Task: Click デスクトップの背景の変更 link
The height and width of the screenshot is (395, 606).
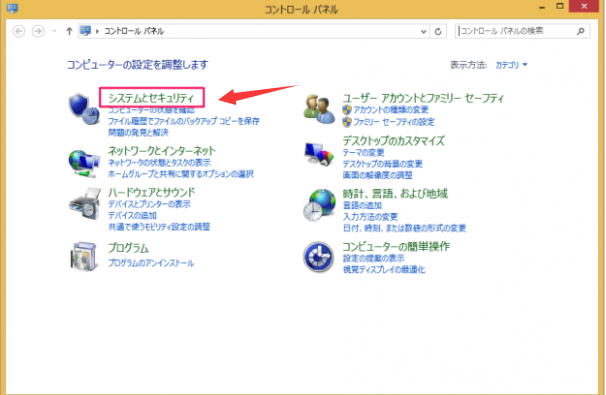Action: click(383, 164)
